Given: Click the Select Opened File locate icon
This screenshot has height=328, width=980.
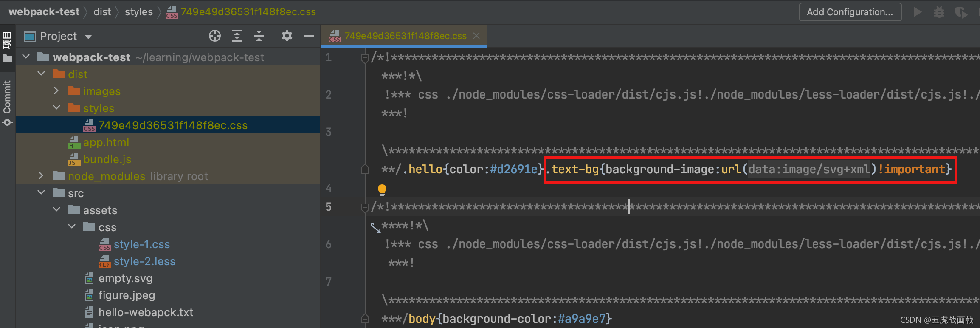Looking at the screenshot, I should click(215, 36).
